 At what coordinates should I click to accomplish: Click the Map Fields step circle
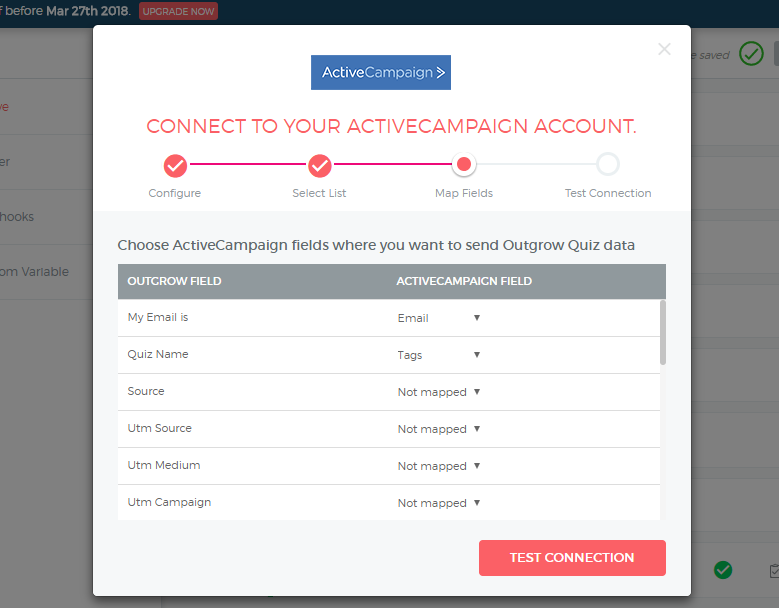point(464,164)
